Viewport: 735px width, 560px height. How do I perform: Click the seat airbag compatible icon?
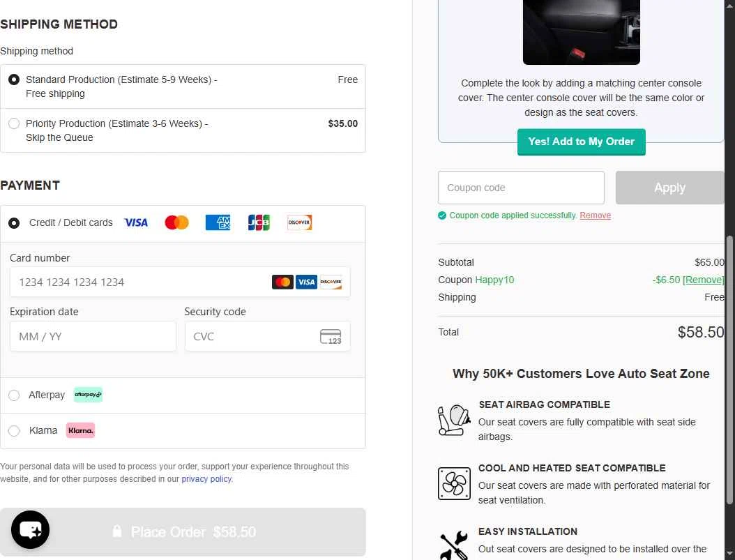[x=454, y=420]
